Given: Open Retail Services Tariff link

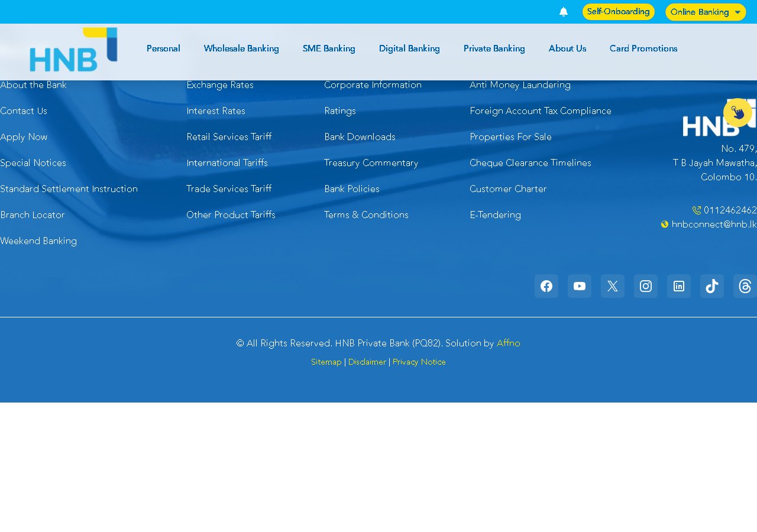Looking at the screenshot, I should click(229, 137).
